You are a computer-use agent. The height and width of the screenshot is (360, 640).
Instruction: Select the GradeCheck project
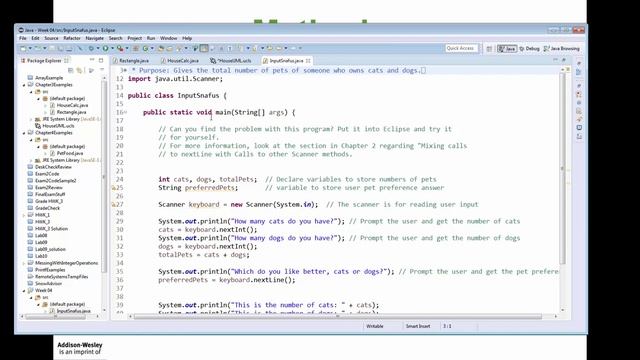[47, 208]
